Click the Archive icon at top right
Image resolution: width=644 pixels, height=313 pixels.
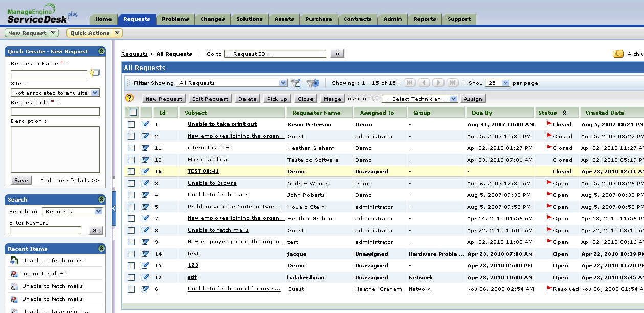618,54
